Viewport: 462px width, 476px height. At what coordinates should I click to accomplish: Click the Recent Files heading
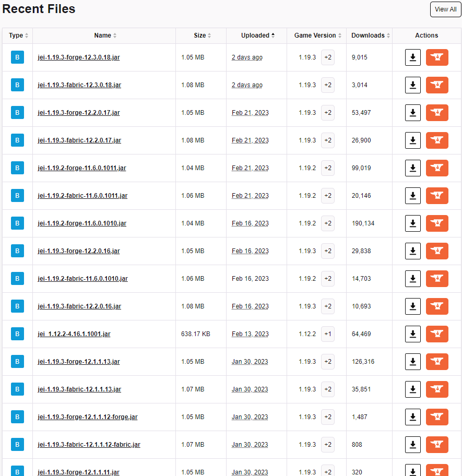click(x=39, y=9)
